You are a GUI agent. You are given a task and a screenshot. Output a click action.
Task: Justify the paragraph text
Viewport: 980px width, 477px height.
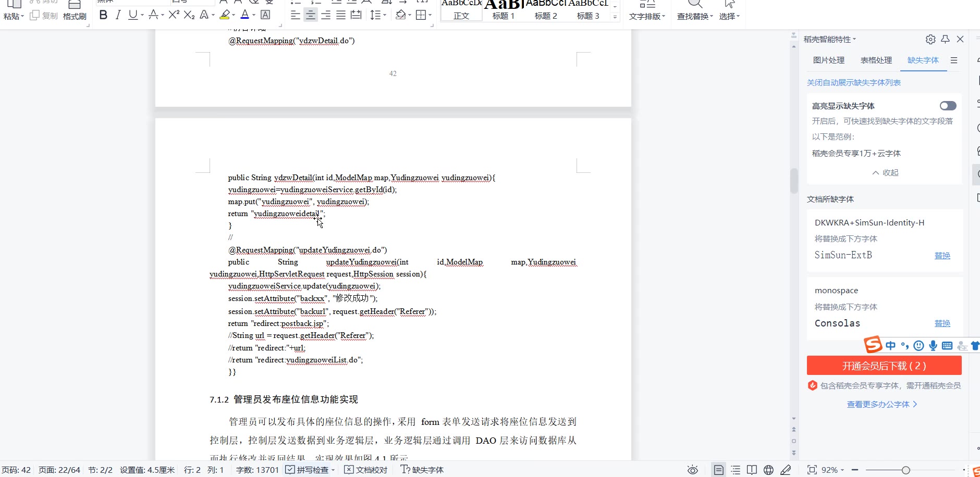[x=341, y=15]
